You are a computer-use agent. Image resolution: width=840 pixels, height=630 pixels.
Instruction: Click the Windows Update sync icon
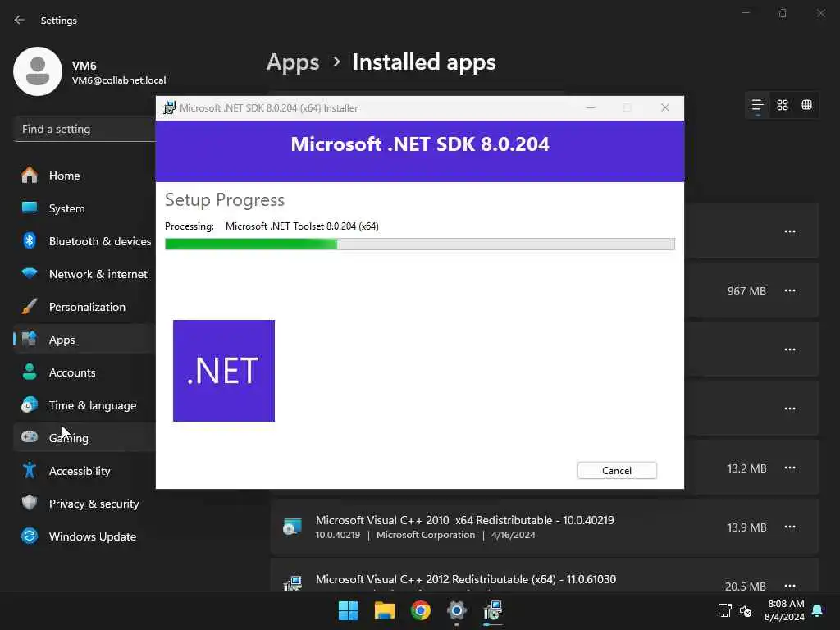click(30, 536)
